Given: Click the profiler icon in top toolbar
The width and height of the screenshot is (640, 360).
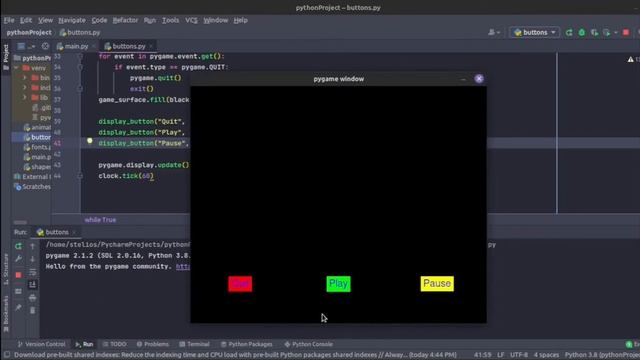Looking at the screenshot, I should tap(607, 32).
